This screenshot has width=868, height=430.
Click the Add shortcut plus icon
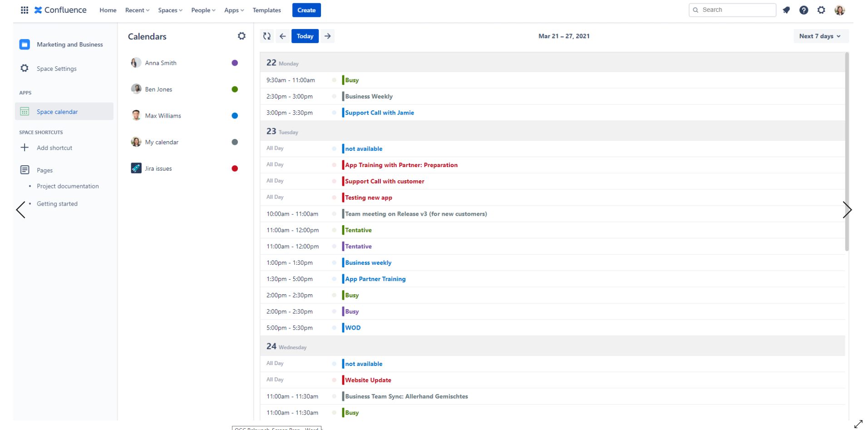25,148
